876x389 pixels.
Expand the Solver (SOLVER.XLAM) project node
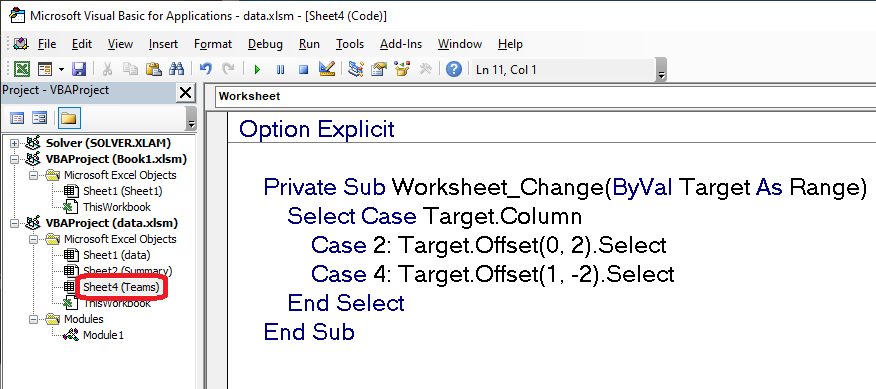coord(14,143)
